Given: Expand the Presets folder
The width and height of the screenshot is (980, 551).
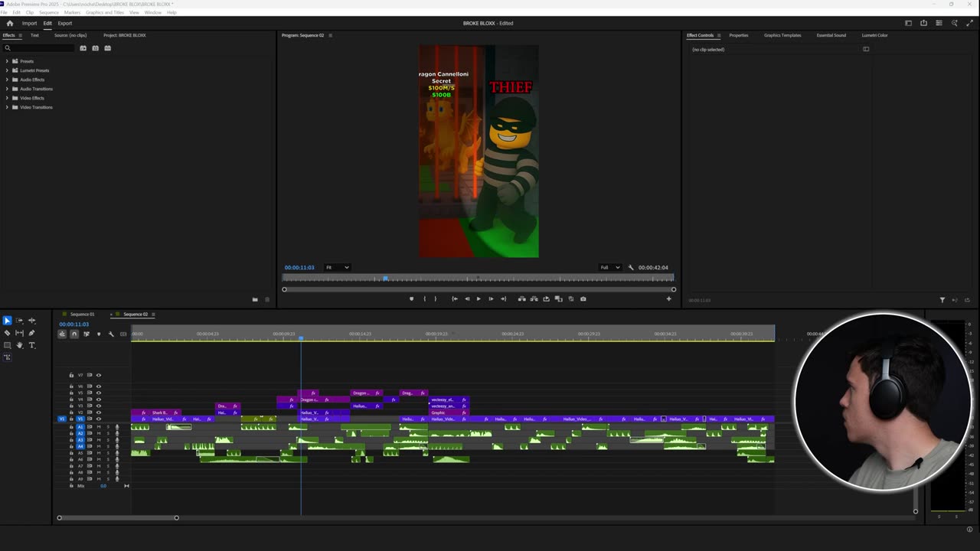Looking at the screenshot, I should [x=7, y=61].
